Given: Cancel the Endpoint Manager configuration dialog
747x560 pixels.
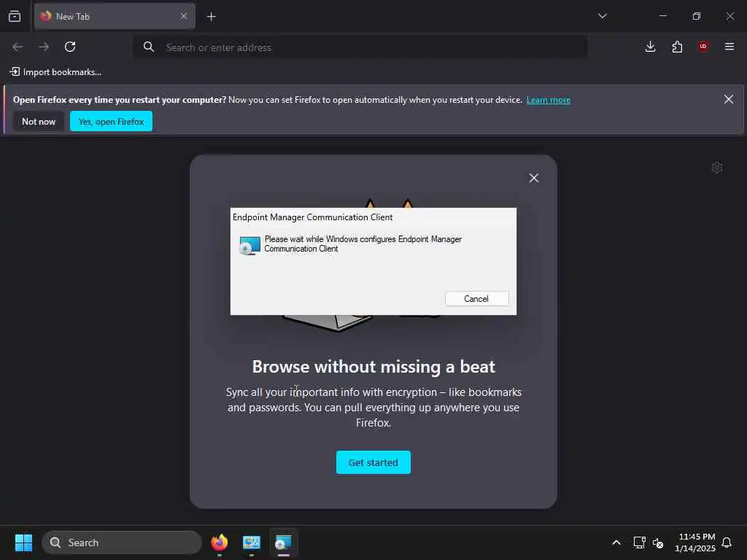Looking at the screenshot, I should (x=476, y=298).
